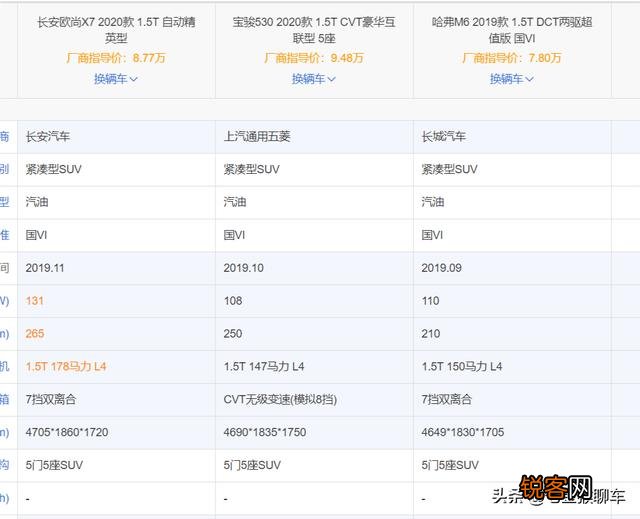Select 汽油 in the 长安欧尚X7 column
This screenshot has width=640, height=519.
click(x=37, y=202)
